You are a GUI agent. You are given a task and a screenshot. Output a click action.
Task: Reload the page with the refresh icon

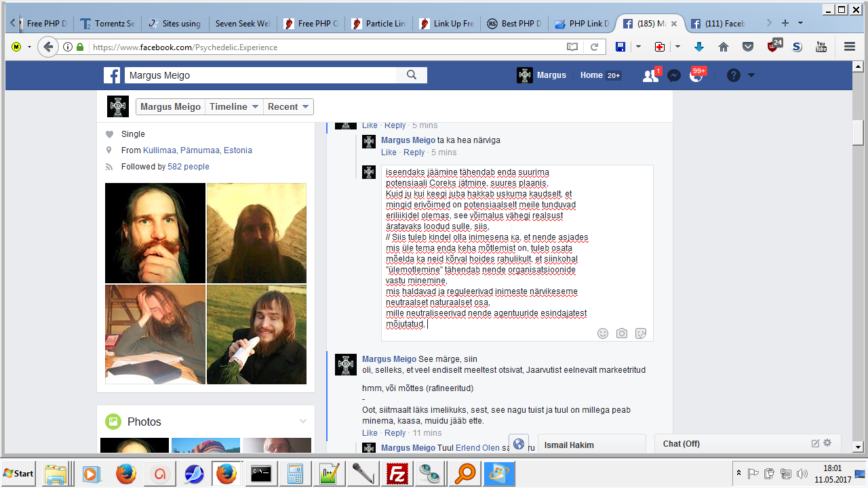594,47
